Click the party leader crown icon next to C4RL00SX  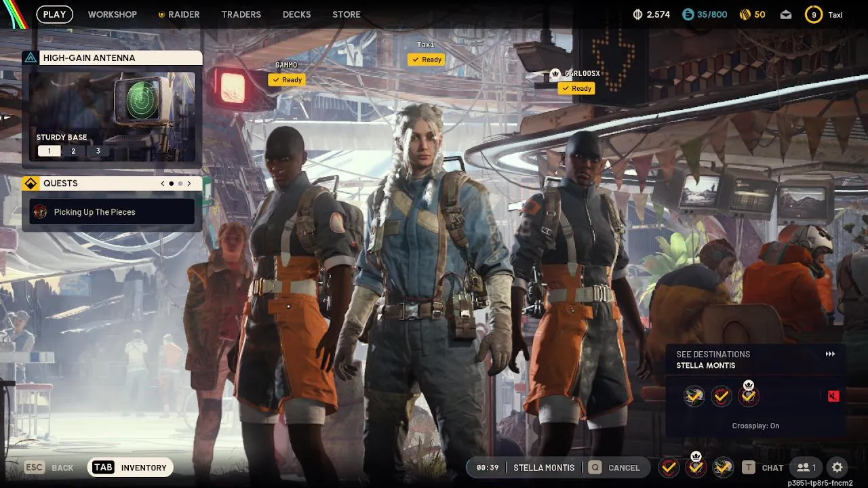[555, 73]
